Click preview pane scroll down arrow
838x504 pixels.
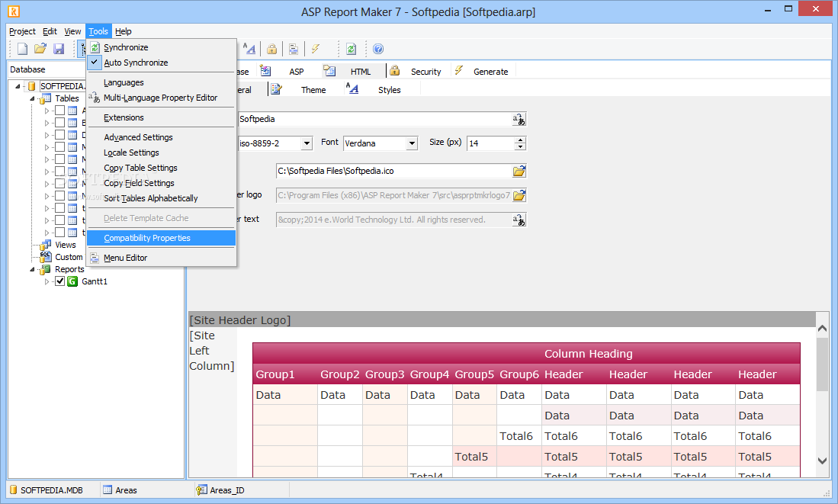[822, 461]
